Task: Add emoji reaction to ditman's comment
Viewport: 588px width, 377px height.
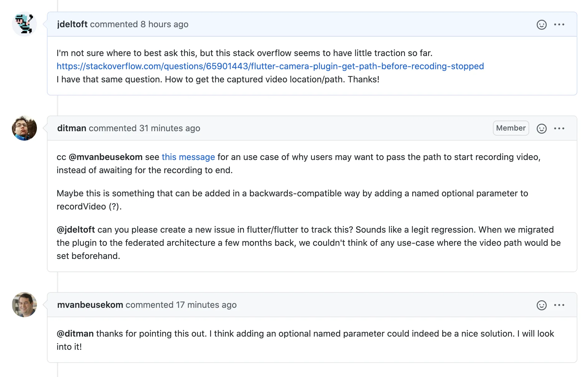Action: [x=541, y=128]
